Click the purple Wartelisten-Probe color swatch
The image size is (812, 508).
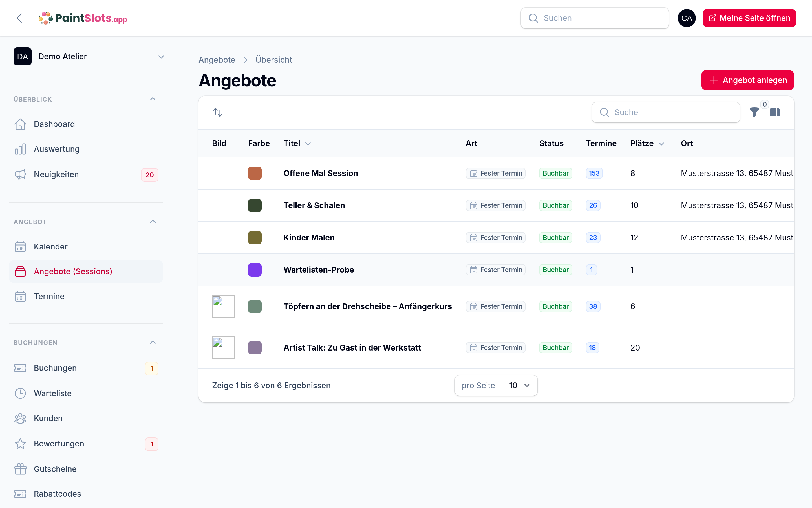pyautogui.click(x=255, y=270)
